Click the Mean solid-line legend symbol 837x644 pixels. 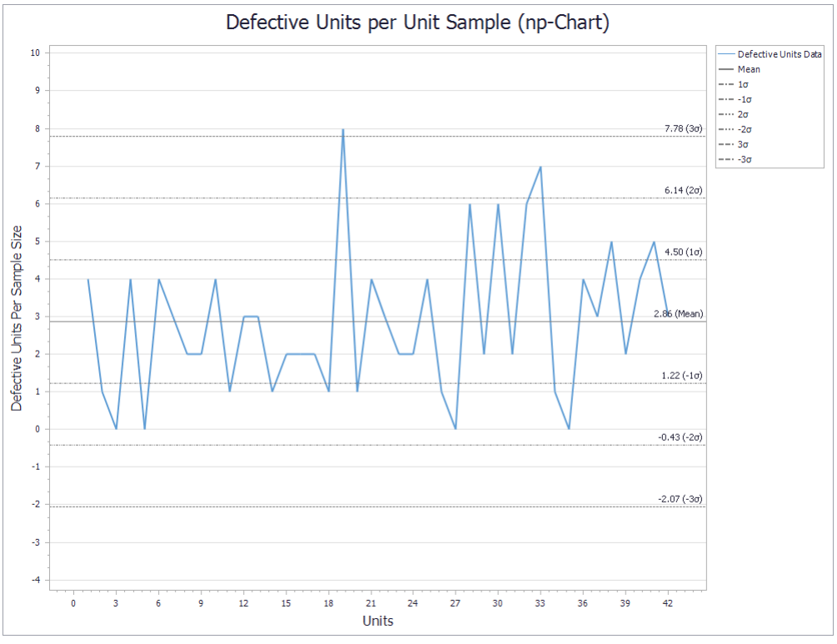(x=726, y=69)
